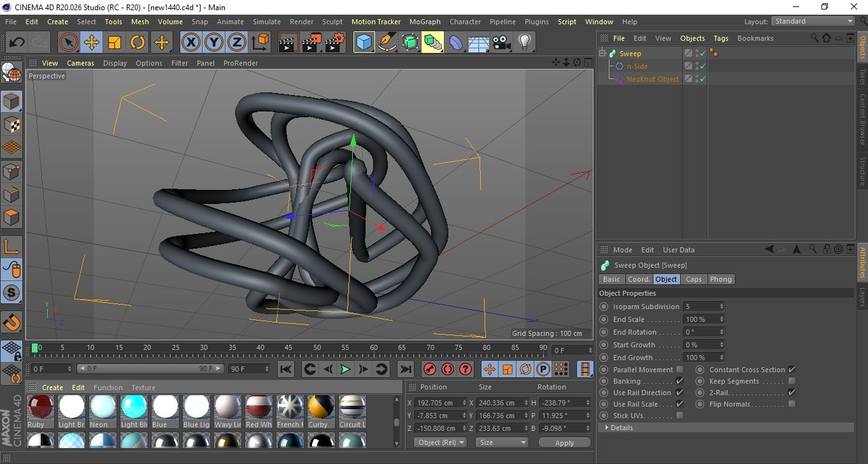The image size is (868, 464).
Task: Switch to the Caps tab
Action: click(x=694, y=279)
